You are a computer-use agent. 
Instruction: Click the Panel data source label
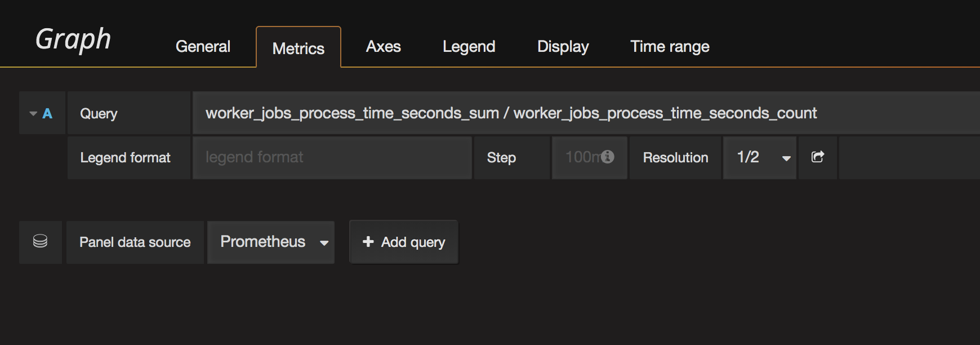(135, 242)
